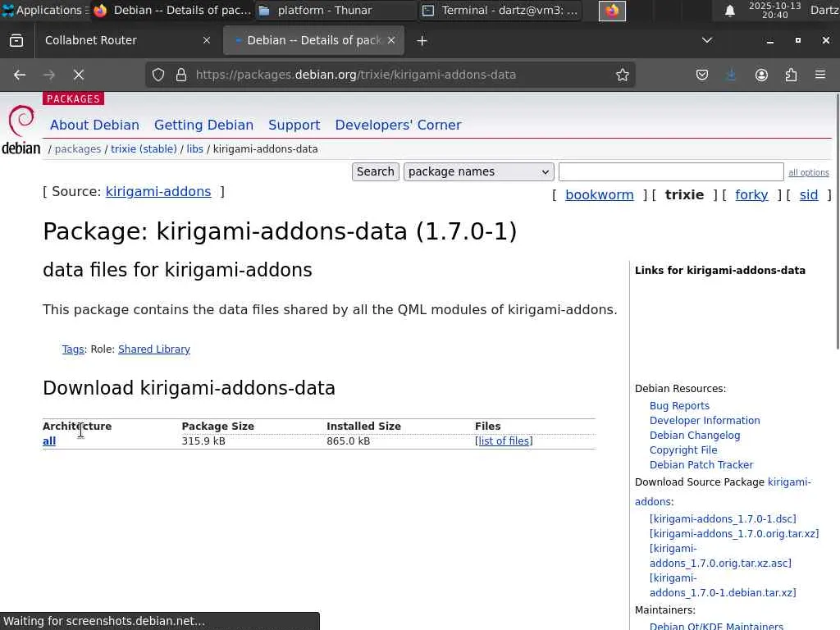
Task: Download kirigami-addons_1.7.0-1.dsc
Action: click(x=723, y=518)
